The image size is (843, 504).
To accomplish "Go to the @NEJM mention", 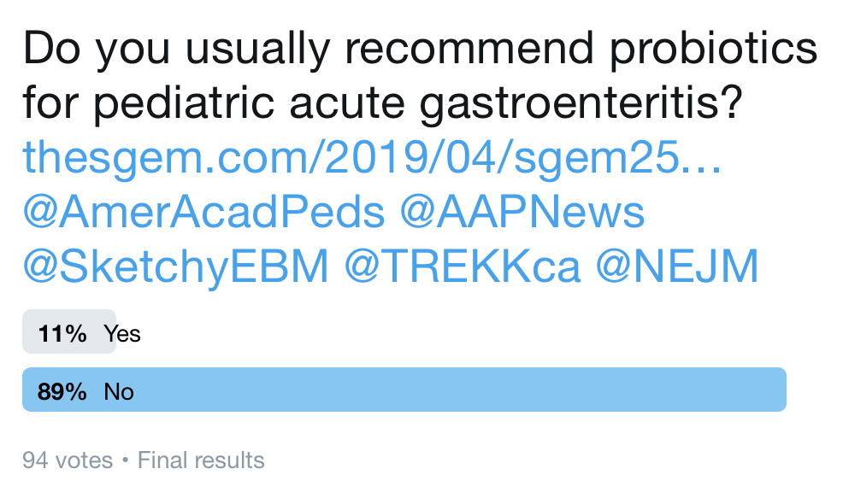I will [x=677, y=267].
